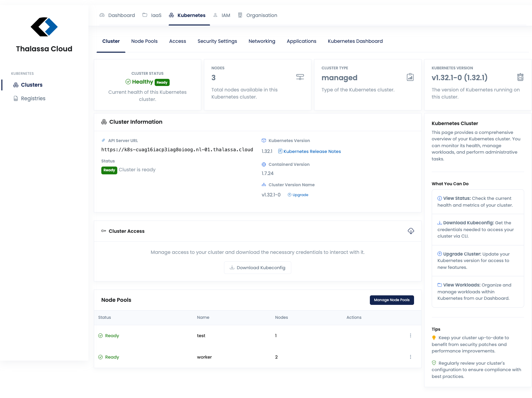Click the chart icon on the Cluster Type card
Viewport: 532px width, 398px height.
tap(410, 77)
